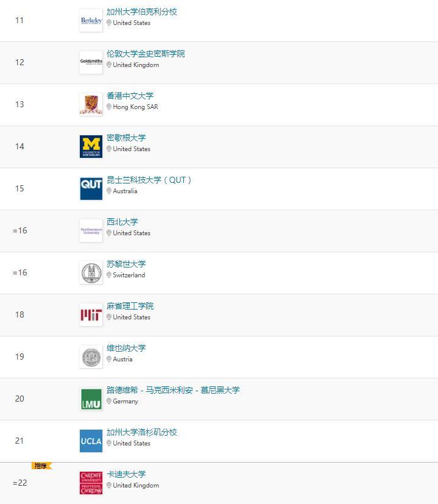The height and width of the screenshot is (504, 438).
Task: Open 路德维希-马克西米利安-慕尼黑大学 link
Action: [x=173, y=390]
